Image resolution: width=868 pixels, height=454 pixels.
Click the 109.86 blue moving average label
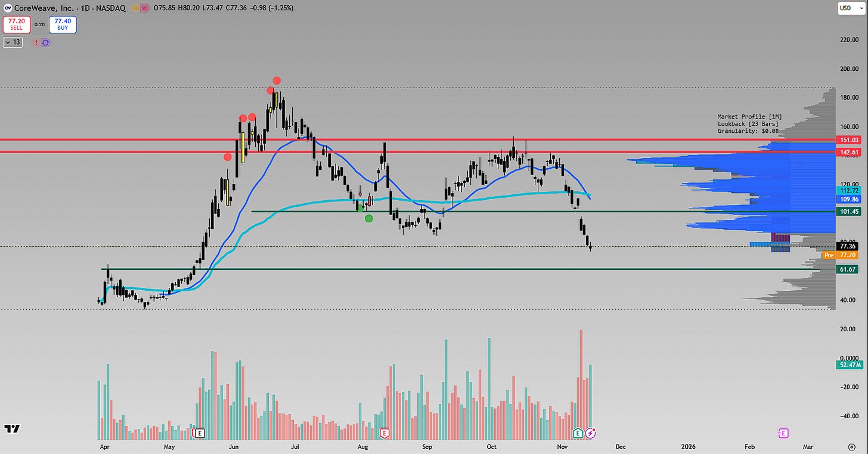(x=848, y=198)
